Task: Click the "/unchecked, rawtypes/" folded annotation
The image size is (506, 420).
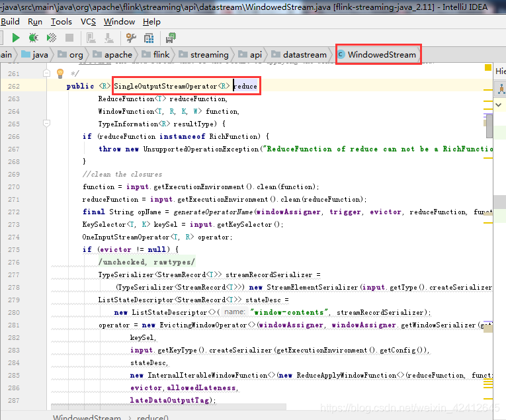Action: [147, 262]
